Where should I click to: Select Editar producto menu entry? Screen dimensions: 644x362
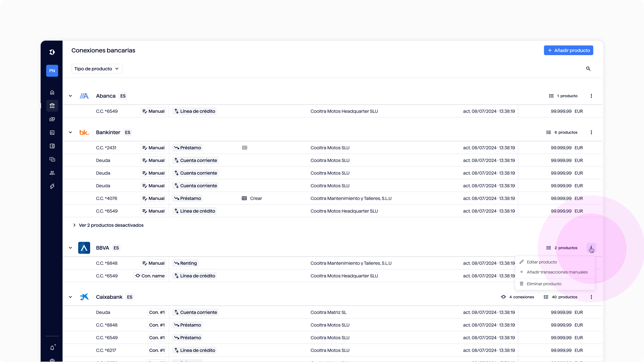(542, 262)
